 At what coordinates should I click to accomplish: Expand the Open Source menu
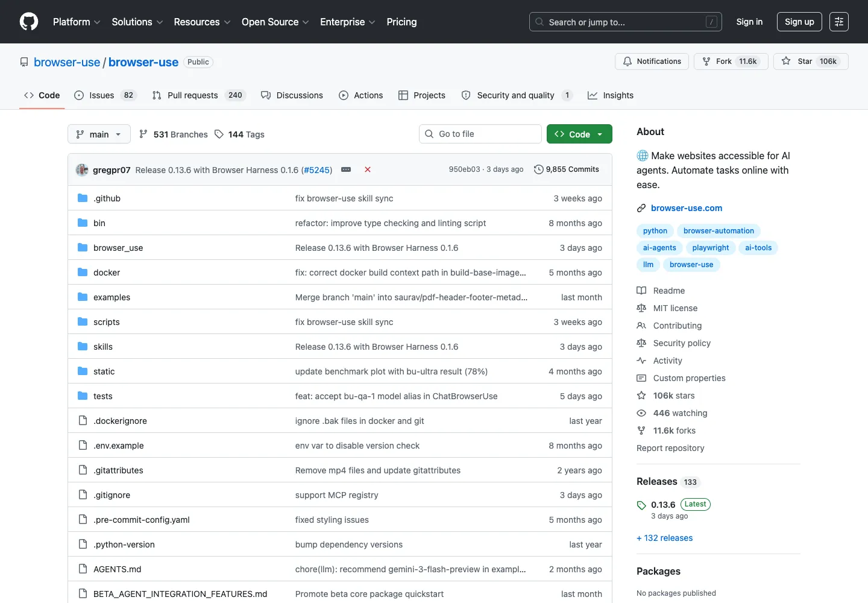275,22
